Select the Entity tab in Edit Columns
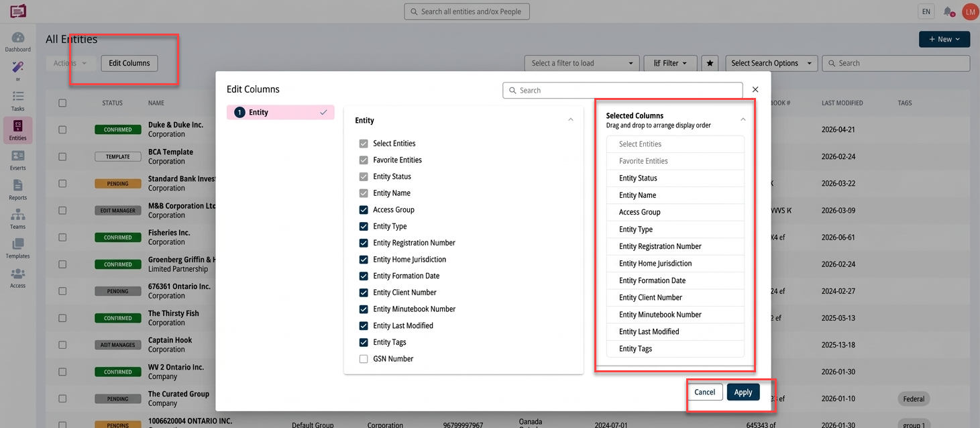Screen dimensions: 980x428 [x=280, y=113]
